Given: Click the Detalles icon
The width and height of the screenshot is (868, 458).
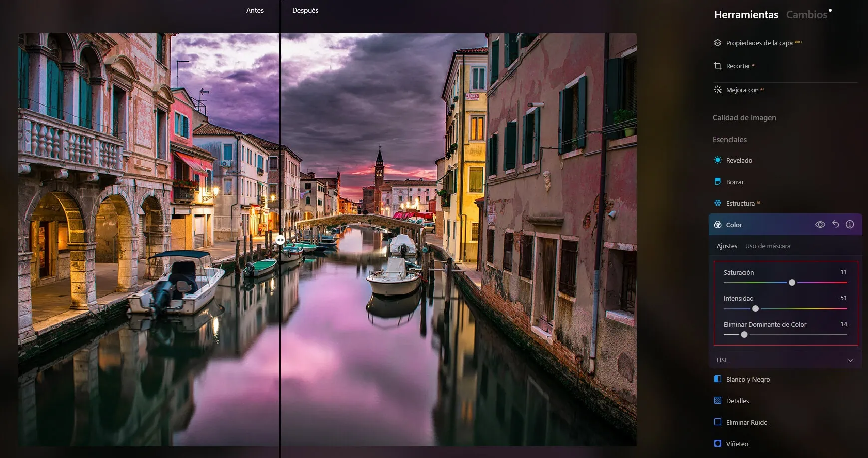Looking at the screenshot, I should point(718,400).
